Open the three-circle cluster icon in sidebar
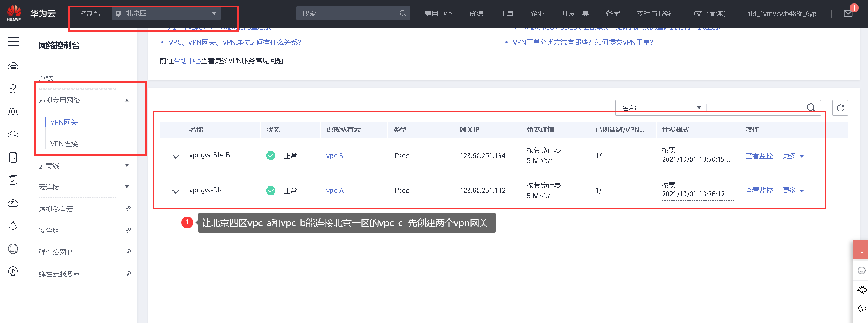Image resolution: width=868 pixels, height=323 pixels. 13,89
